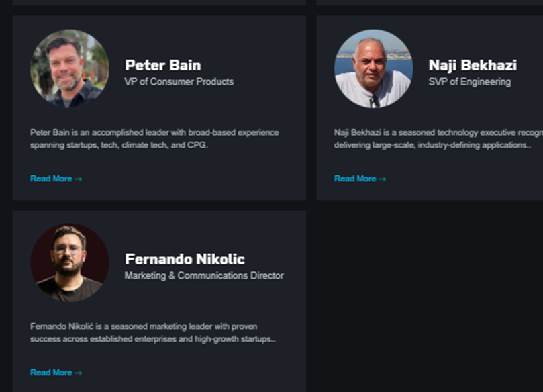Click the Marketing & Communications Director title
Screen dimensions: 543x392
204,275
